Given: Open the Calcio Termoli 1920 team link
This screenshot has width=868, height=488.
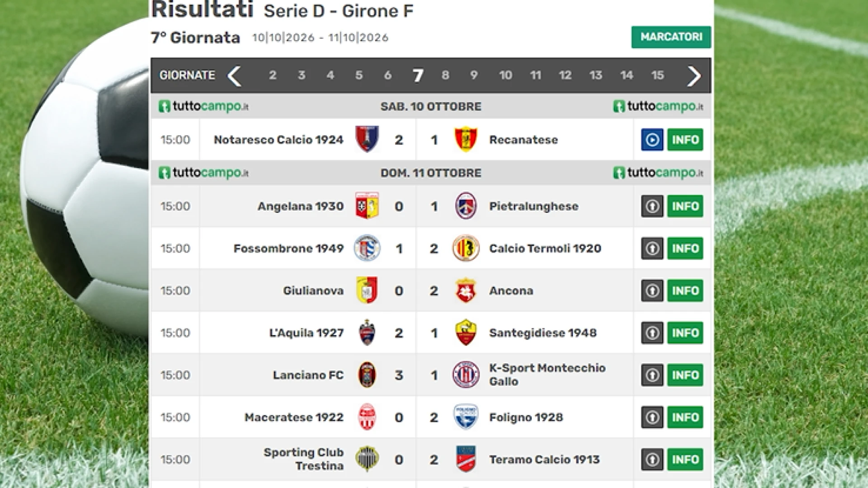Looking at the screenshot, I should tap(545, 249).
